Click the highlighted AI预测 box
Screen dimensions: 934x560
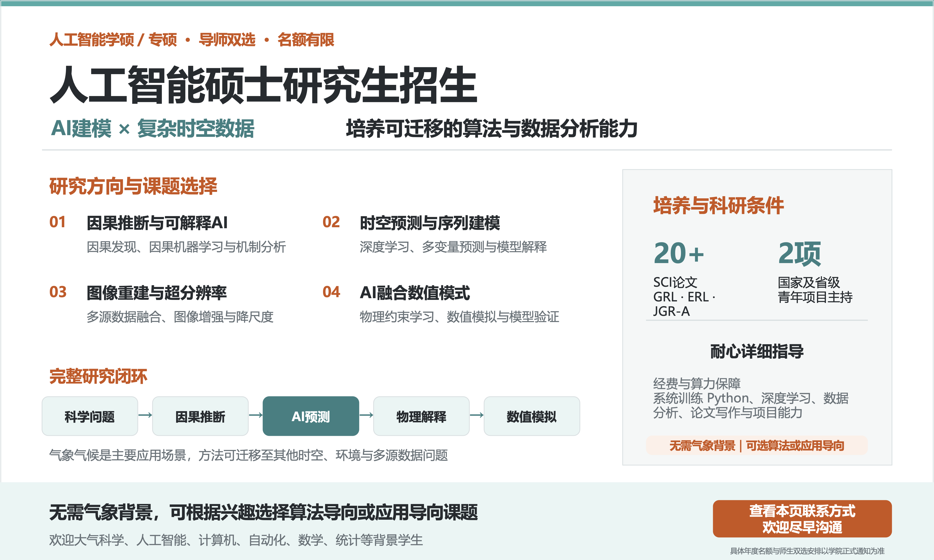311,416
